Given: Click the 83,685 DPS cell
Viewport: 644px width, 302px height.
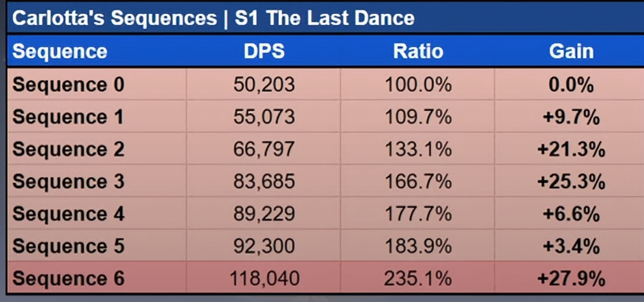Looking at the screenshot, I should point(264,181).
